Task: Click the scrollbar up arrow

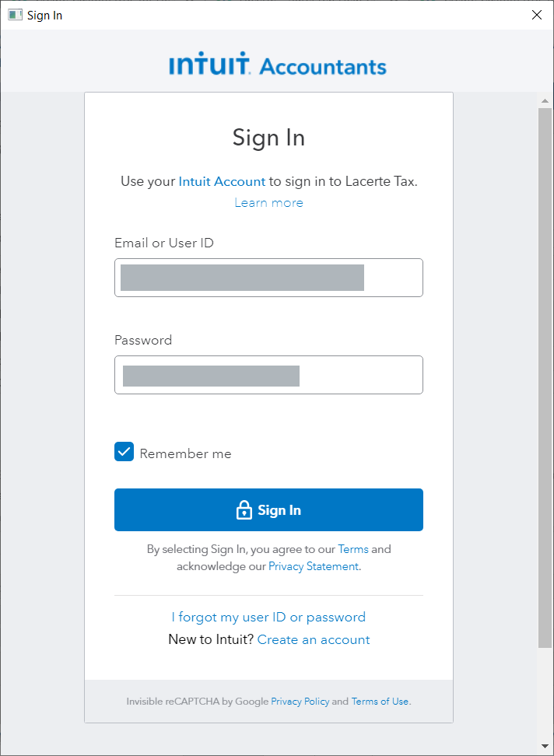Action: (x=543, y=100)
